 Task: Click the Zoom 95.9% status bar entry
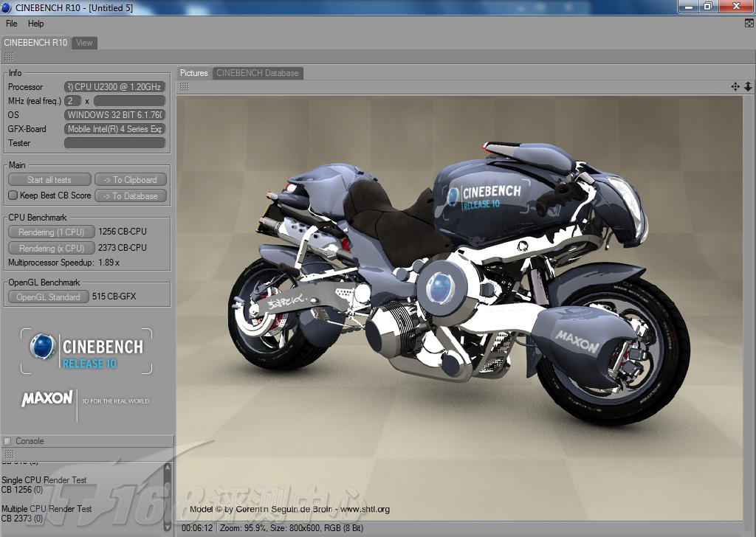(x=243, y=528)
